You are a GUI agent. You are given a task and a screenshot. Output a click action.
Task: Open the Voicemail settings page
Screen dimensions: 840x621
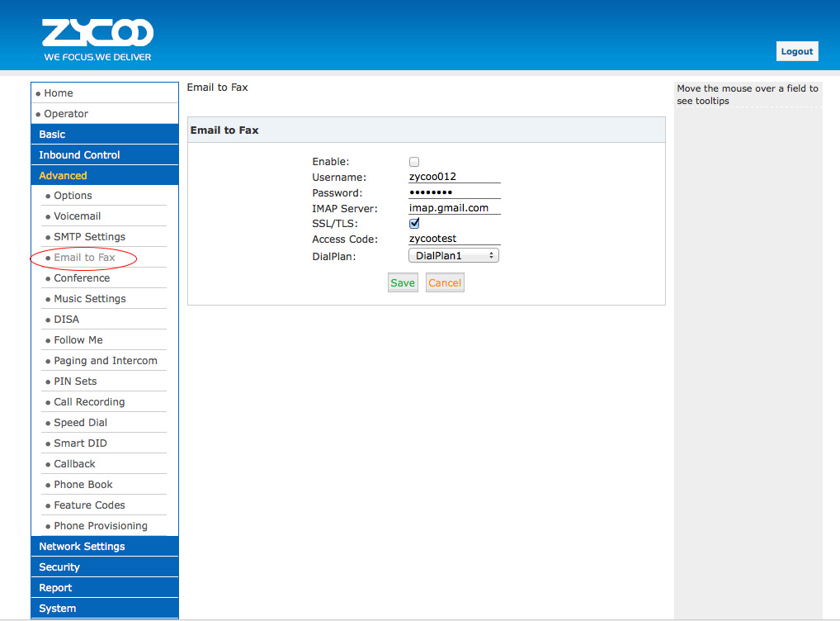[x=78, y=216]
